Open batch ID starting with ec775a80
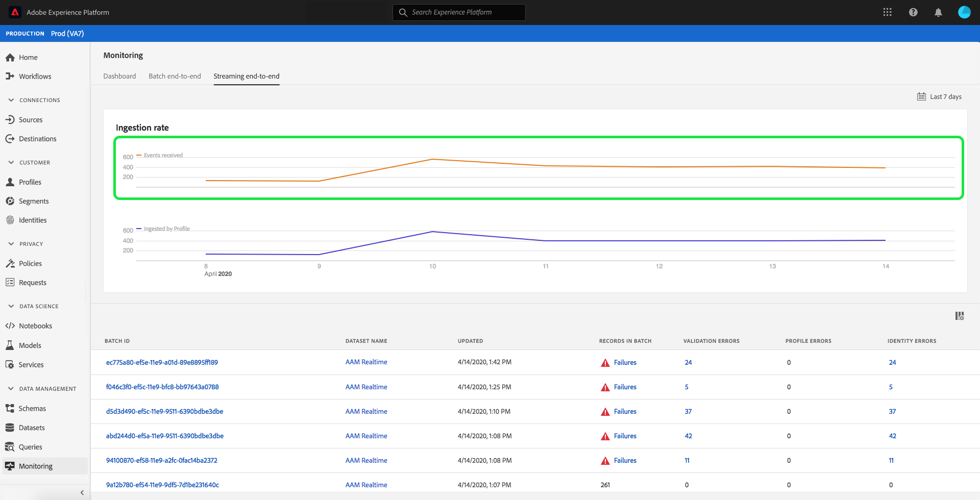This screenshot has width=980, height=500. pyautogui.click(x=162, y=362)
